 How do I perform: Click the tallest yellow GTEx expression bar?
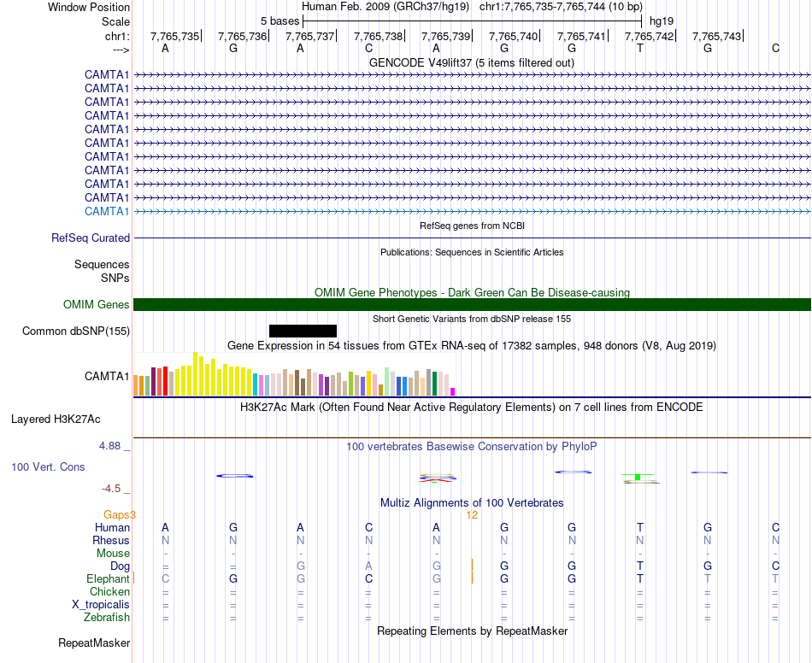tap(195, 373)
